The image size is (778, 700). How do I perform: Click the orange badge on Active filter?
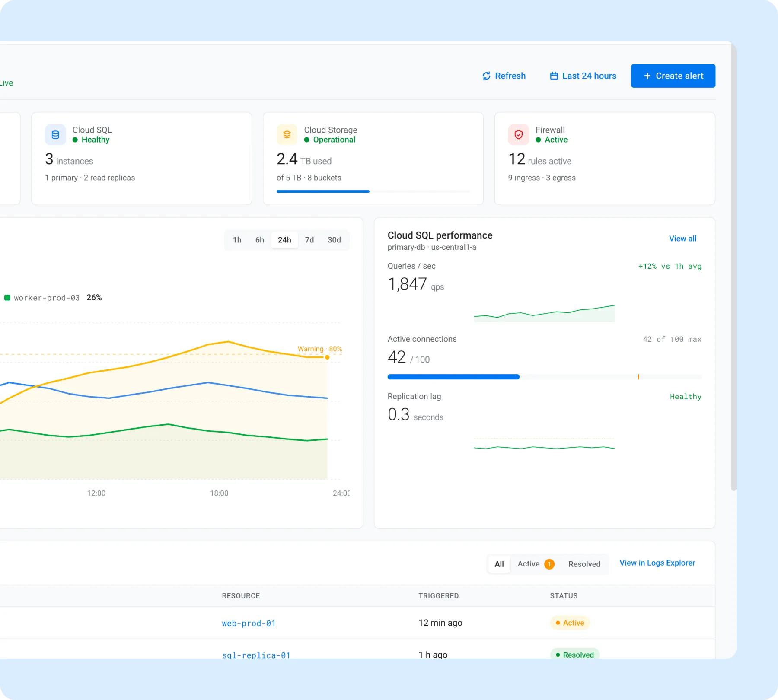(549, 564)
